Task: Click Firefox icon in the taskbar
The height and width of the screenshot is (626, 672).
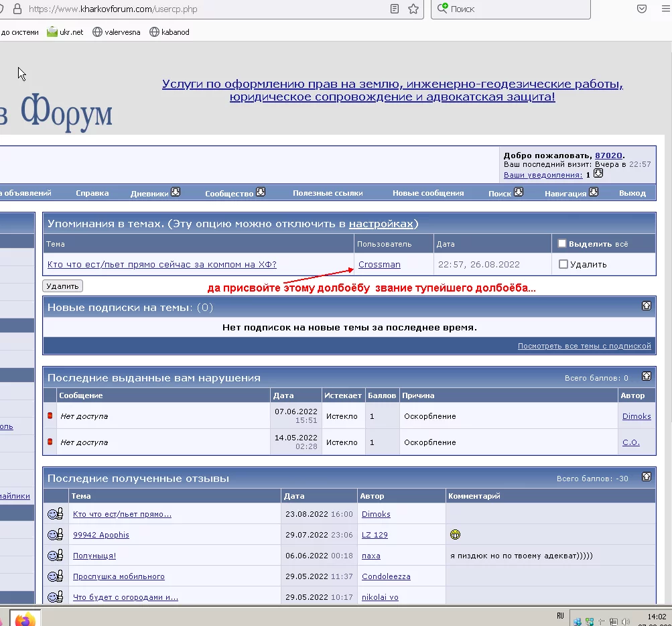Action: coord(25,619)
